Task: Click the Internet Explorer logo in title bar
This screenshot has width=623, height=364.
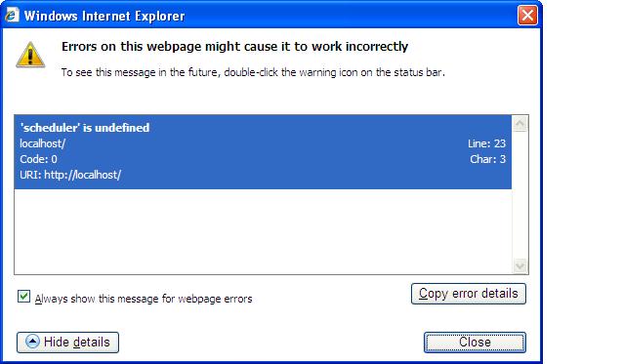Action: (12, 16)
